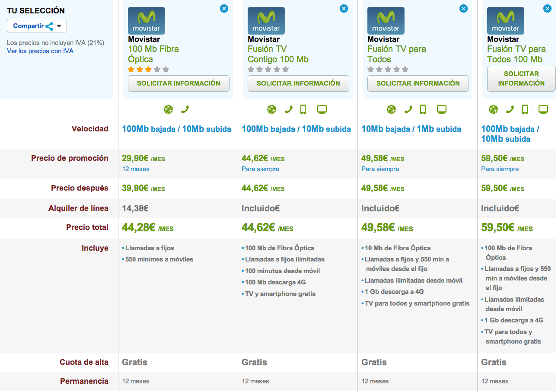Click the empty star rating of Fusión TV Contigo
558x392 pixels.
[268, 69]
